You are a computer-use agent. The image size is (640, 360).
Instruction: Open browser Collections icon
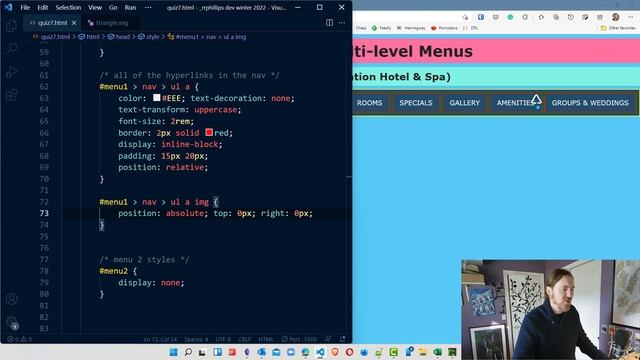(556, 17)
